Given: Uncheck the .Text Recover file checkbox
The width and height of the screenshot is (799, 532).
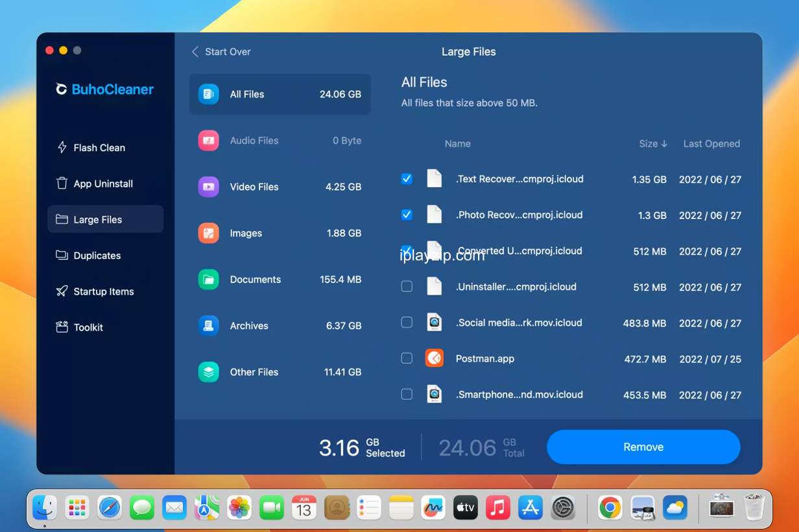Looking at the screenshot, I should point(407,179).
